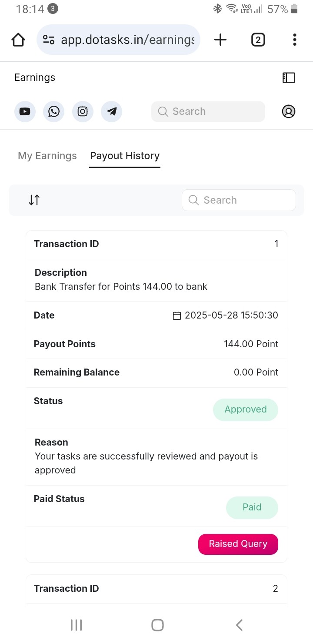Image resolution: width=313 pixels, height=644 pixels.
Task: Open the Instagram social icon
Action: coord(83,111)
